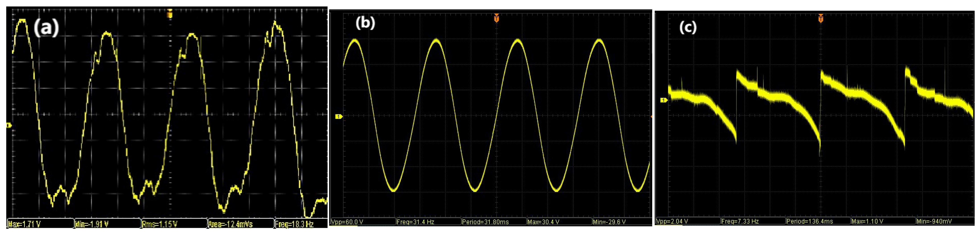Click the (a) panel label

[x=46, y=27]
